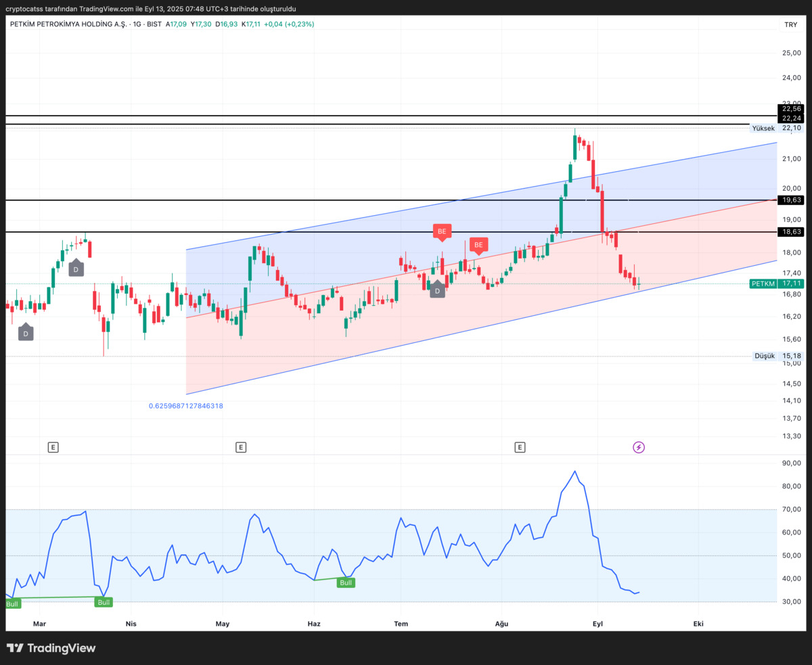Click the 22,24 horizontal line price label
Image resolution: width=812 pixels, height=665 pixels.
(791, 118)
